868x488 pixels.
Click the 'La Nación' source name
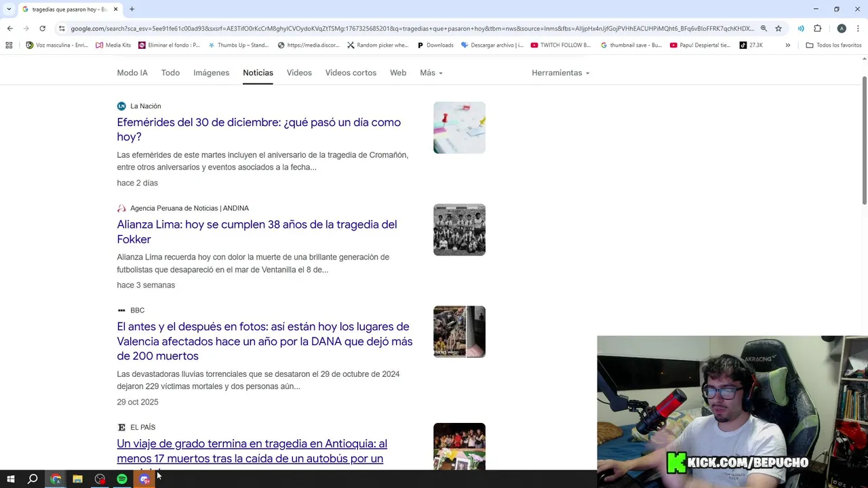(145, 106)
